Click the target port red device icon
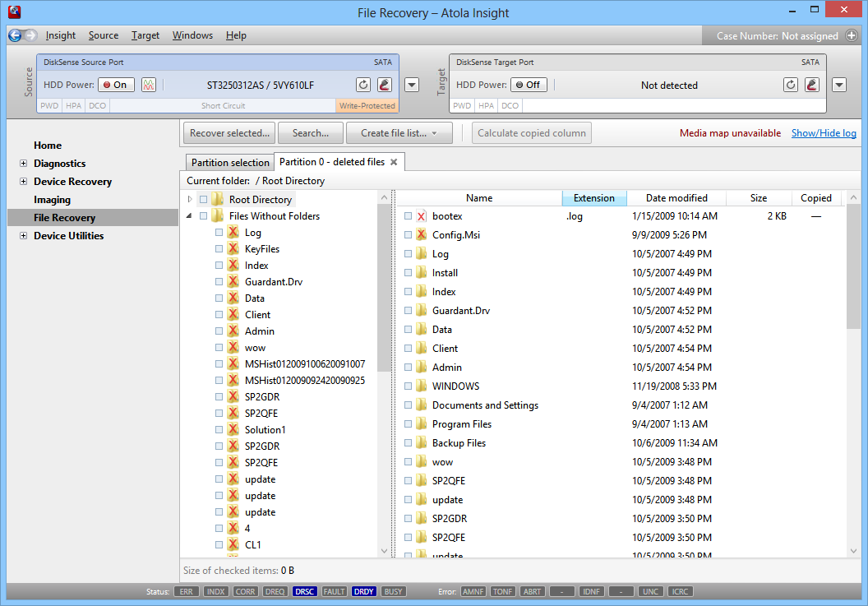Image resolution: width=868 pixels, height=606 pixels. 811,85
